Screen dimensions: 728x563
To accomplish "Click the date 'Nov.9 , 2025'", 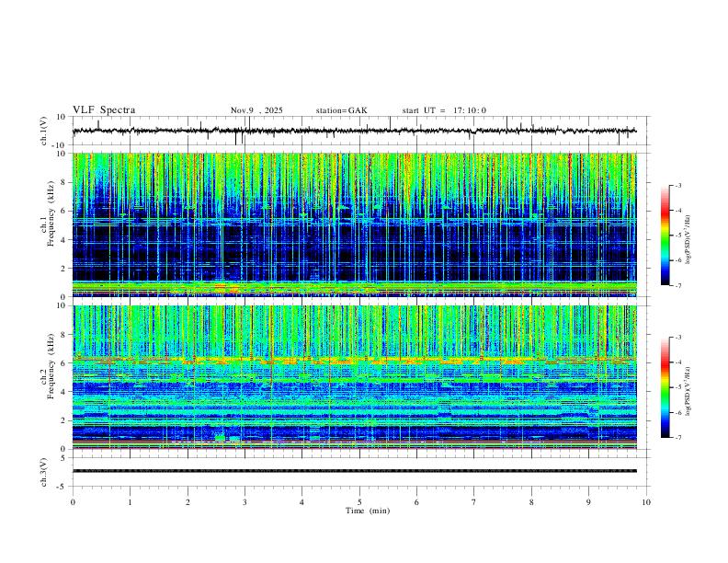I will pyautogui.click(x=256, y=110).
